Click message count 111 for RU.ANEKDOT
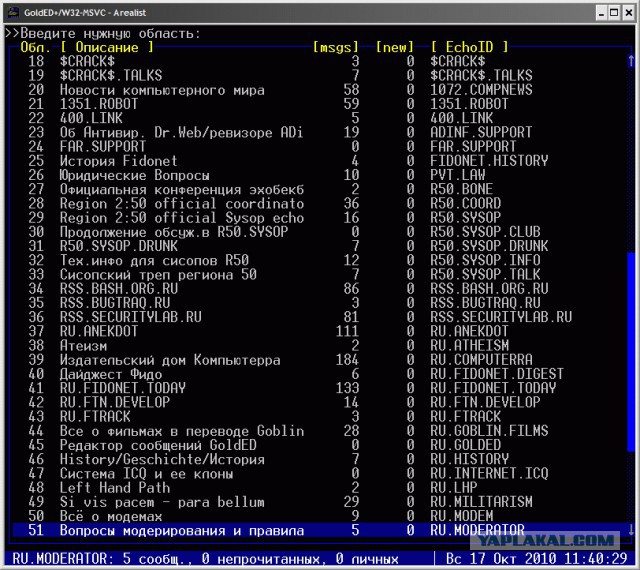640x570 pixels. pyautogui.click(x=347, y=331)
